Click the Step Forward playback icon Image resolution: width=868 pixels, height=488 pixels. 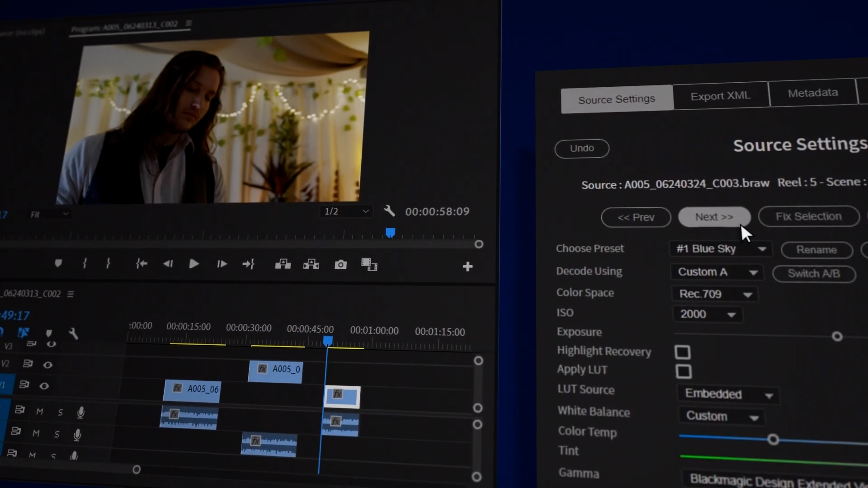[x=222, y=264]
